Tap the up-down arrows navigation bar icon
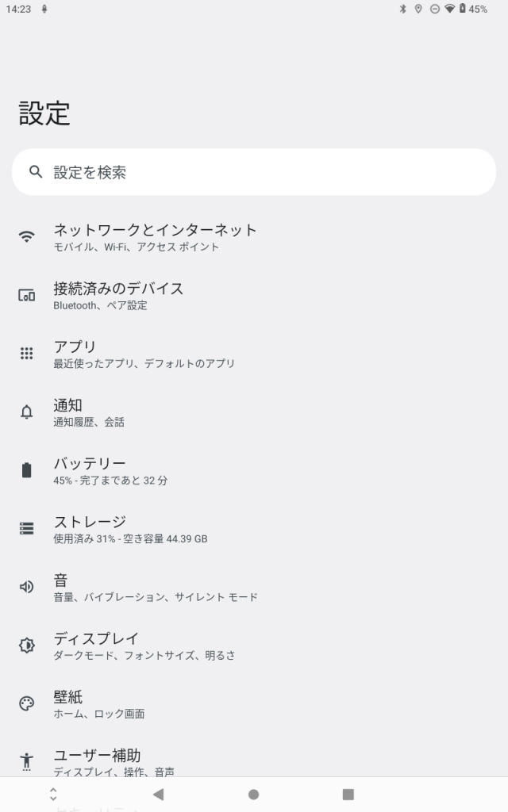Viewport: 508px width, 812px height. point(53,794)
